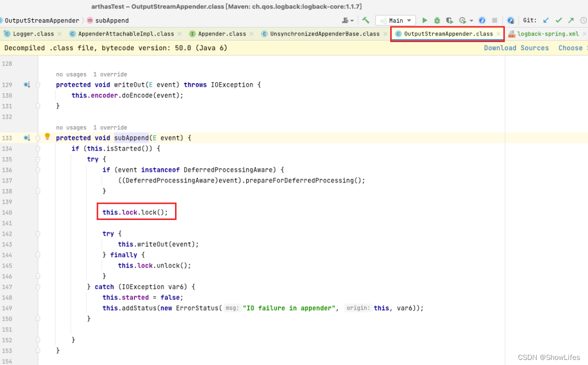Update project with the blue Git arrow
This screenshot has height=365, width=588.
click(546, 20)
